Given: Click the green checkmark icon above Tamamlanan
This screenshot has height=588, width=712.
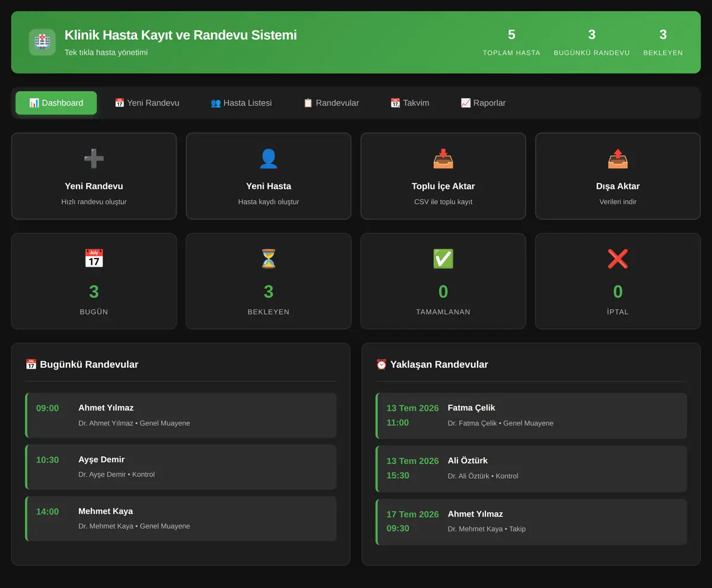Looking at the screenshot, I should [x=443, y=259].
